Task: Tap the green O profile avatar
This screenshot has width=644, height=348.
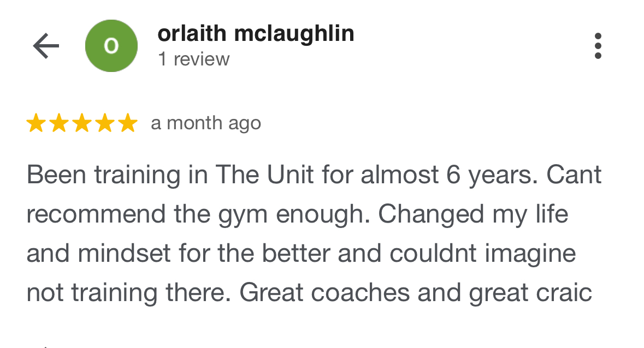Action: click(x=111, y=46)
